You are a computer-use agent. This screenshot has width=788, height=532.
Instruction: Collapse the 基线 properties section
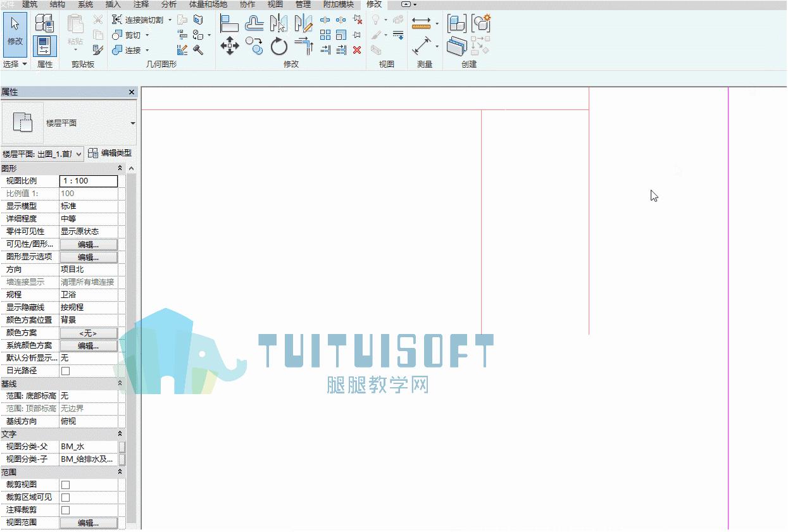tap(120, 383)
